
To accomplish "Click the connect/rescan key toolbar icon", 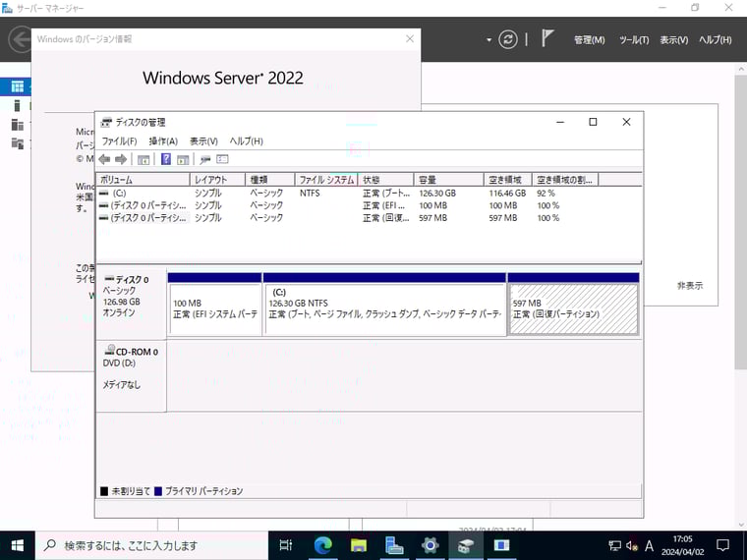I will click(x=205, y=159).
